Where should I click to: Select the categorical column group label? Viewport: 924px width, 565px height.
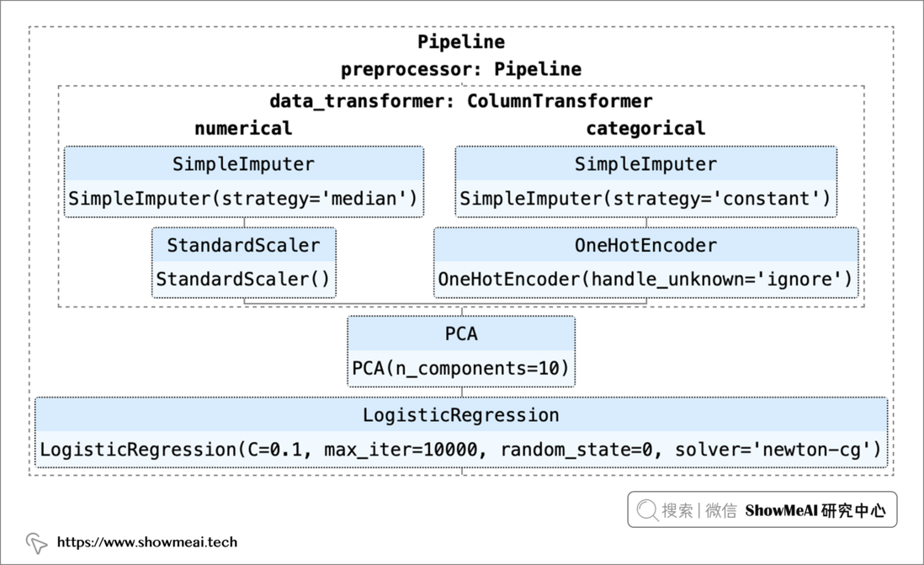click(645, 128)
